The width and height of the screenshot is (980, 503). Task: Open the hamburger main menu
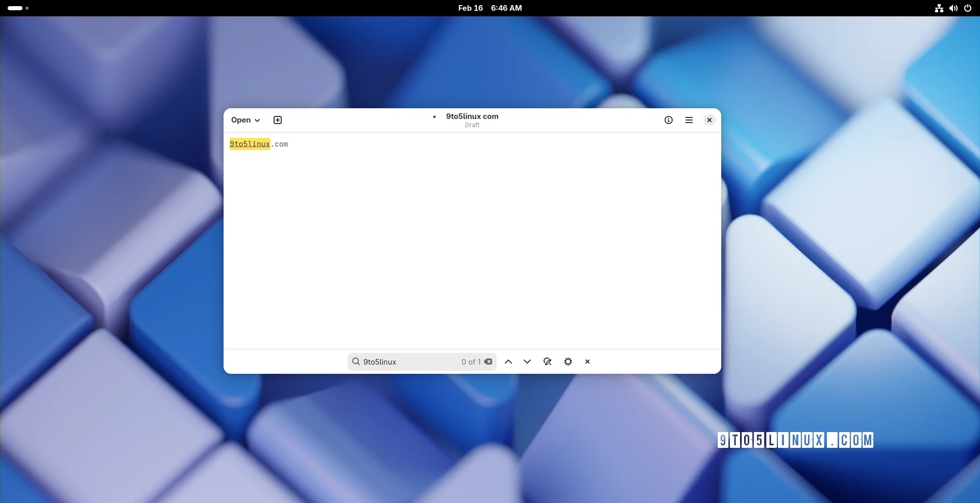(689, 120)
